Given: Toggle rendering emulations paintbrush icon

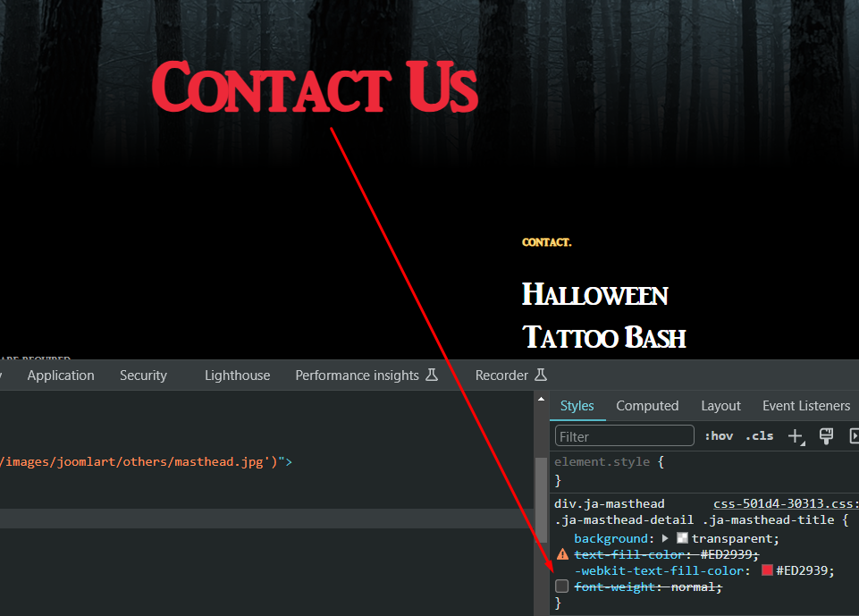Looking at the screenshot, I should (826, 436).
